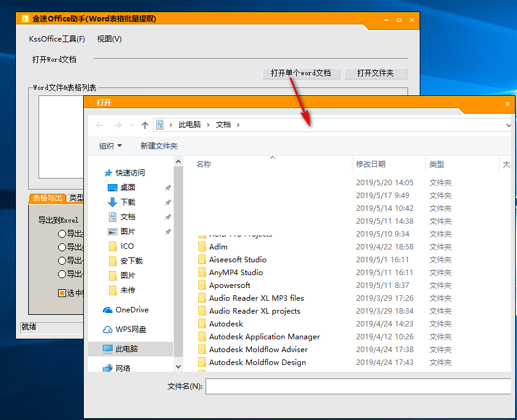Viewport: 517px width, 420px height.
Task: Unpin 桌面 using its pin icon
Action: tap(168, 188)
